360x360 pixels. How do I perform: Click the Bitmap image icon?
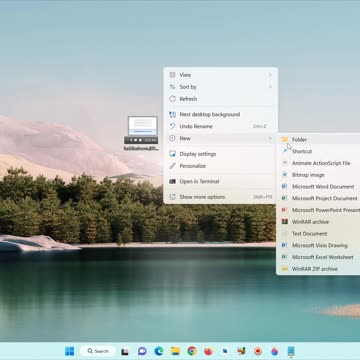(285, 175)
